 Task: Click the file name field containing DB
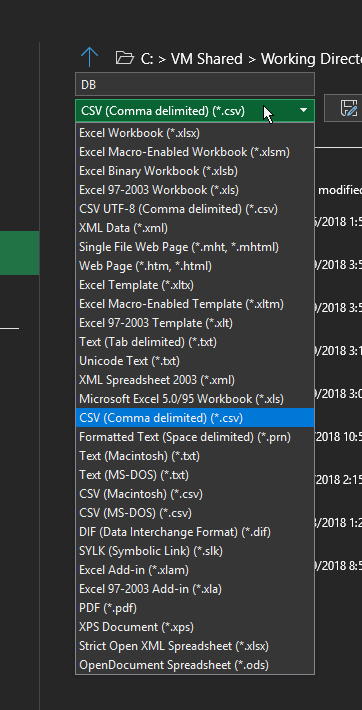pos(195,85)
